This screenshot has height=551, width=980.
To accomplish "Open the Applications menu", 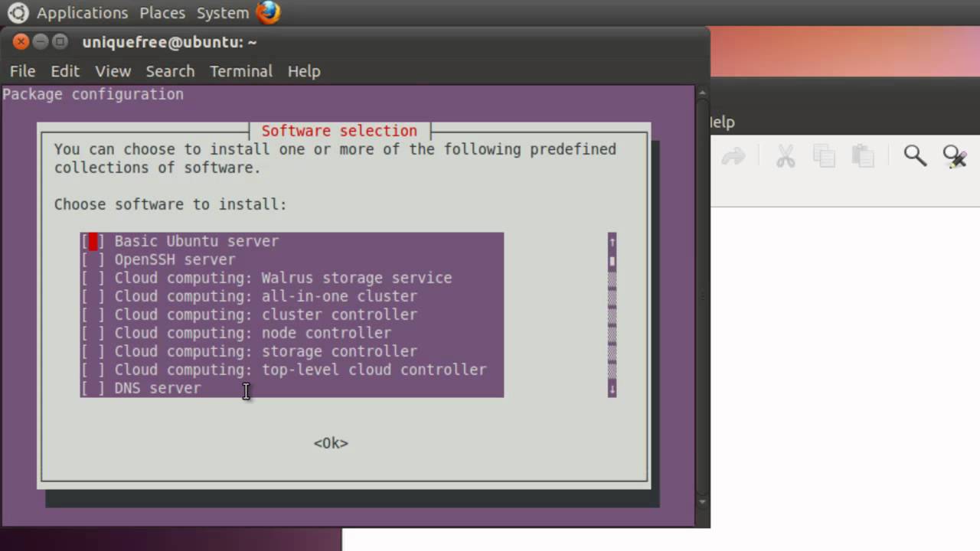I will point(82,13).
